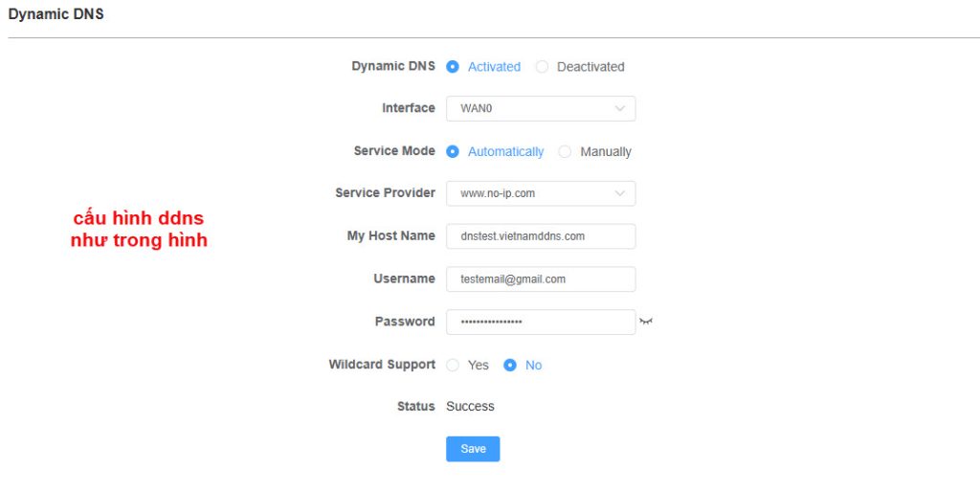Click into the Username field
Image resolution: width=980 pixels, height=491 pixels.
tap(541, 279)
